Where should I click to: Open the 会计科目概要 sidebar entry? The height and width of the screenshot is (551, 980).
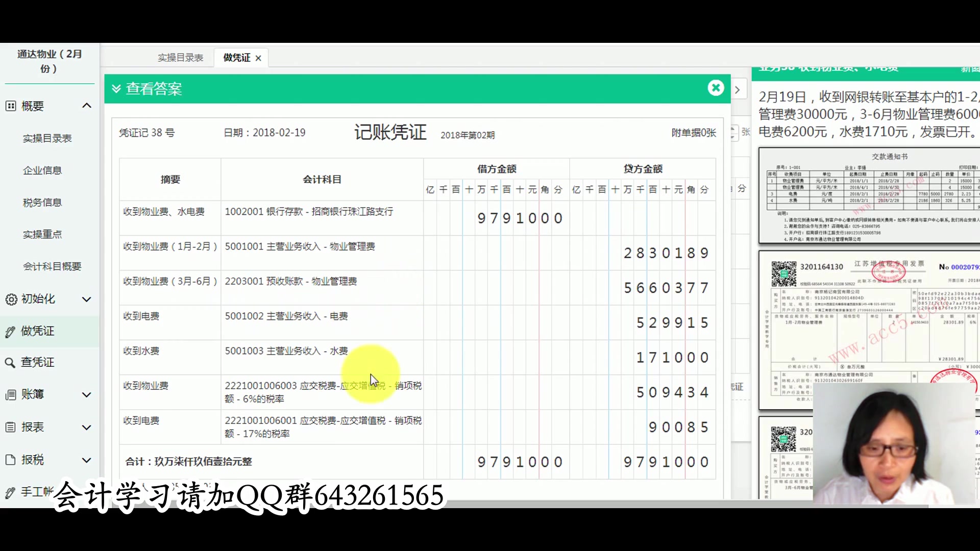pos(53,266)
